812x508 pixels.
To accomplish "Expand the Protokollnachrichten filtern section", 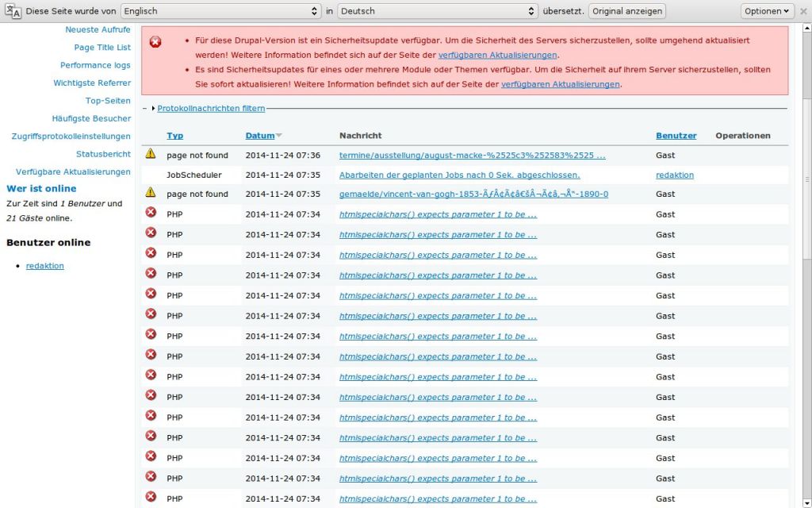I will click(210, 108).
